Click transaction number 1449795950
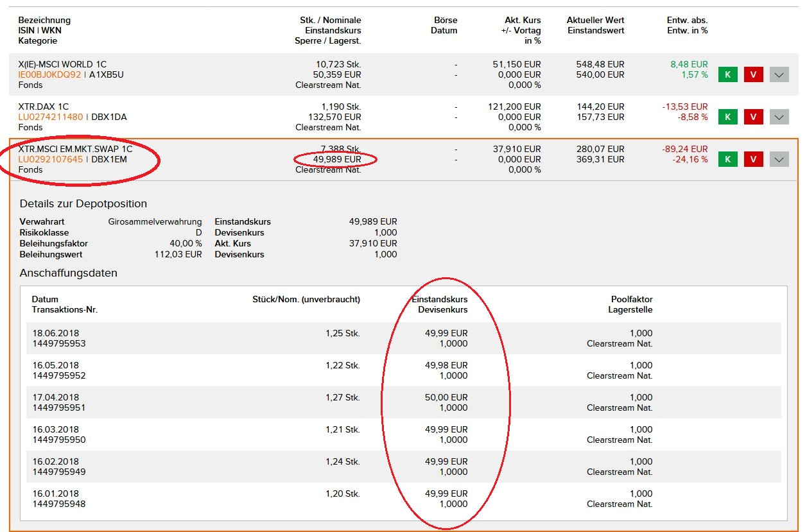 (x=58, y=440)
